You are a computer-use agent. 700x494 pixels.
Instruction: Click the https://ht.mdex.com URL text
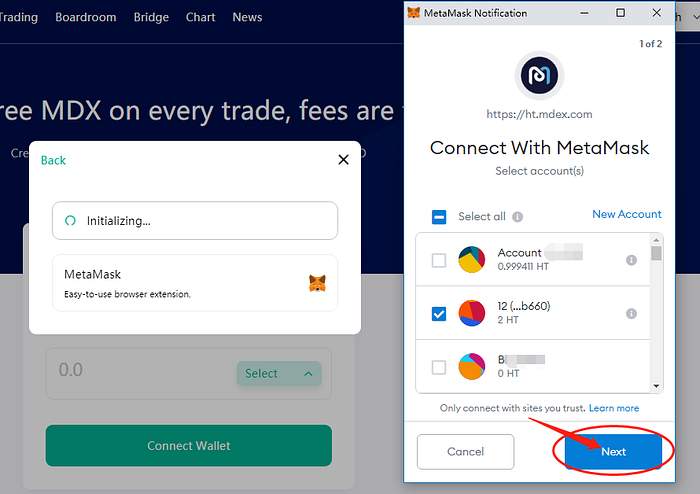click(539, 114)
